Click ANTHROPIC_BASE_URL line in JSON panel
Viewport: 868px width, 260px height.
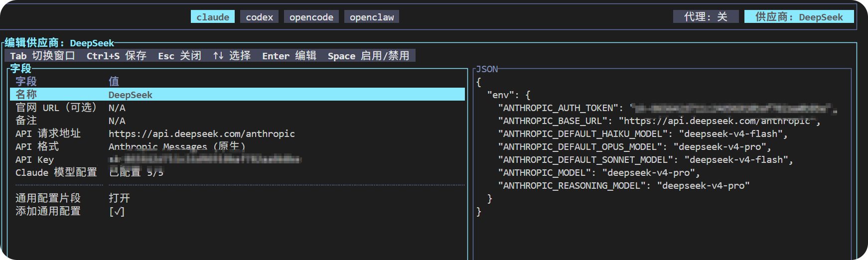pyautogui.click(x=659, y=121)
